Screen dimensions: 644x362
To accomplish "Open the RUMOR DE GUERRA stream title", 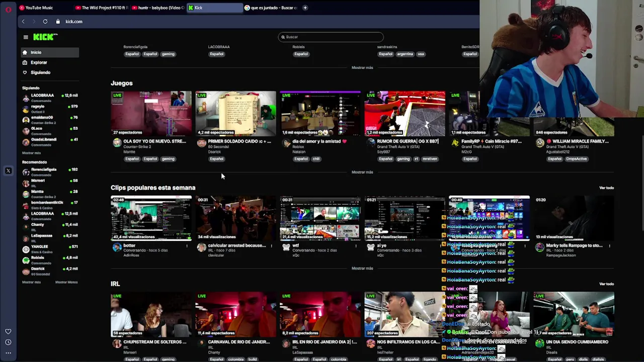I will tap(408, 141).
